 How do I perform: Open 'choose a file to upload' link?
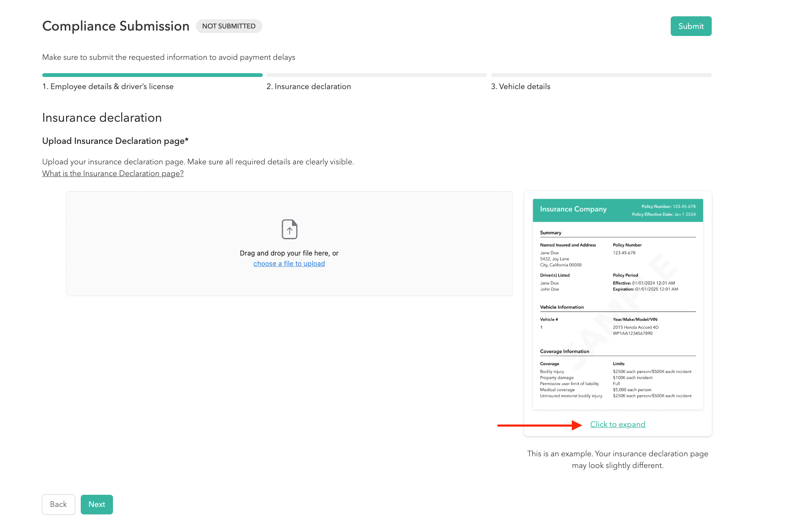[x=289, y=263]
